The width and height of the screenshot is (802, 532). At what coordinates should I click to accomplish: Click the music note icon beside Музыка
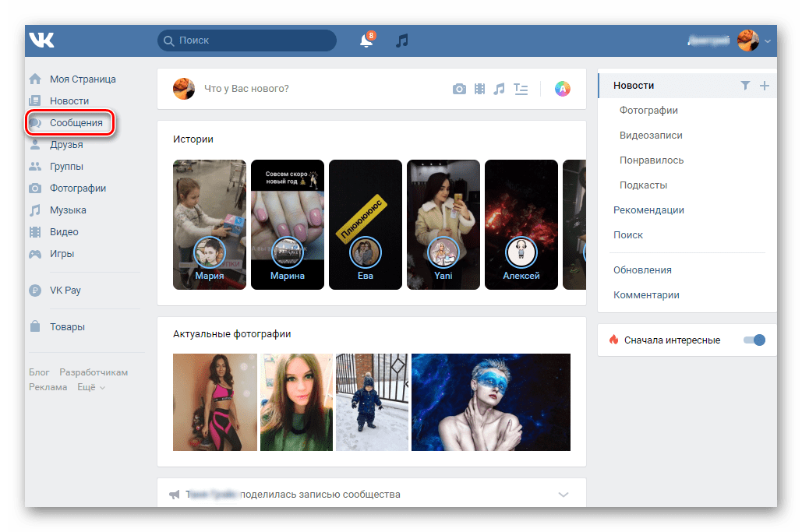(x=35, y=210)
